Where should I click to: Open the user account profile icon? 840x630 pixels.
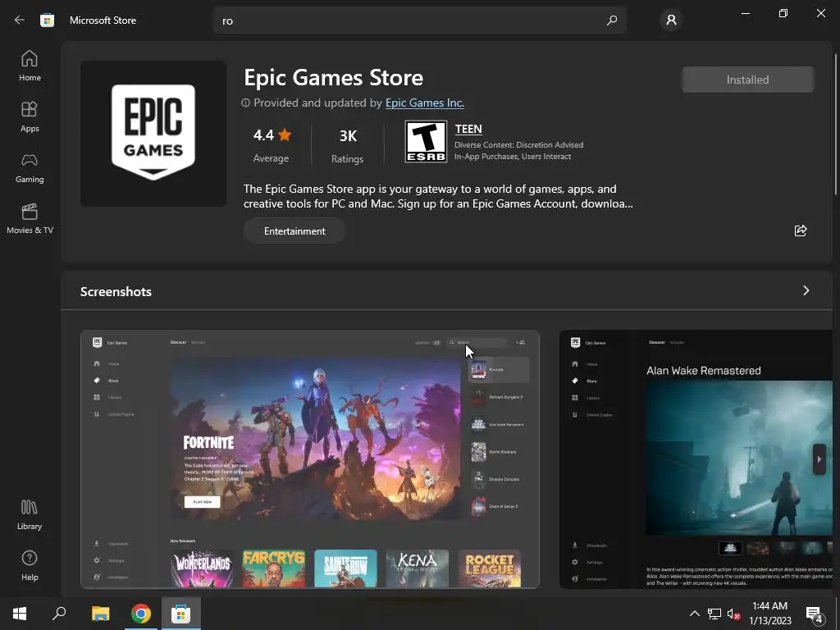[671, 21]
